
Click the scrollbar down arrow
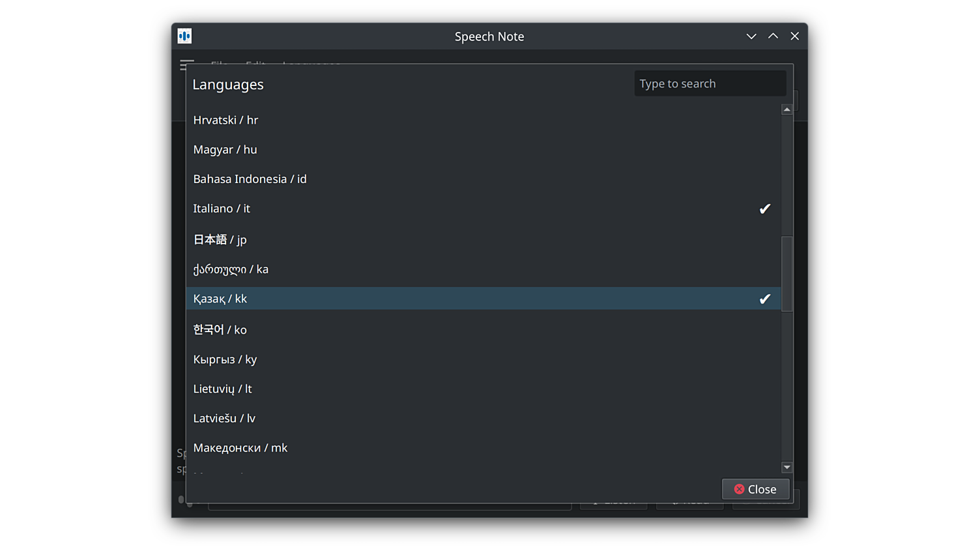pos(786,467)
